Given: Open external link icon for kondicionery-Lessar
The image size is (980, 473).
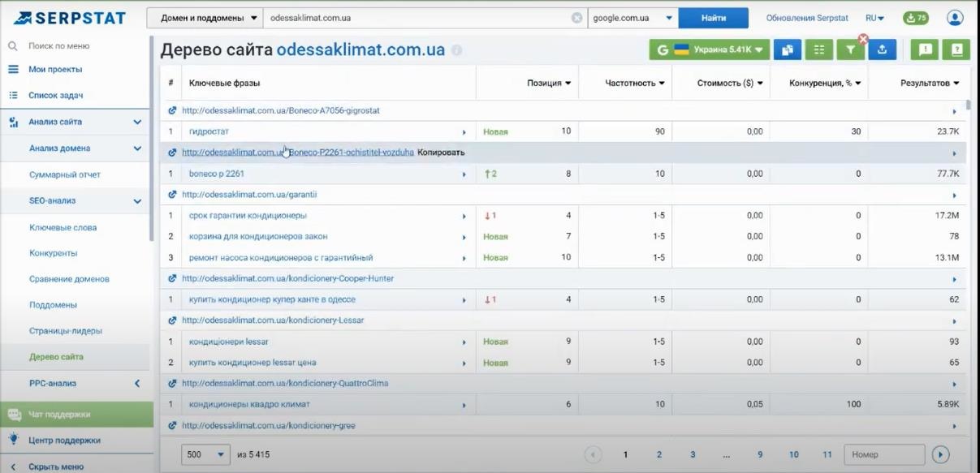Looking at the screenshot, I should [x=172, y=320].
